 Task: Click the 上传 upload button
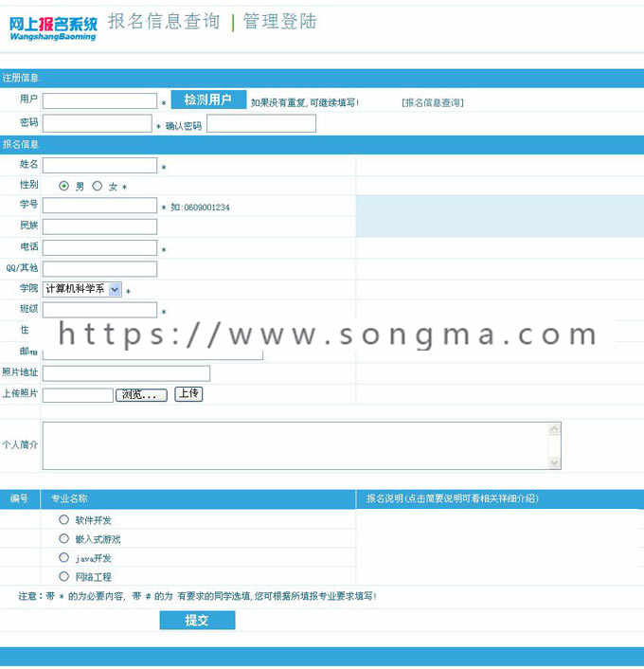tap(188, 394)
